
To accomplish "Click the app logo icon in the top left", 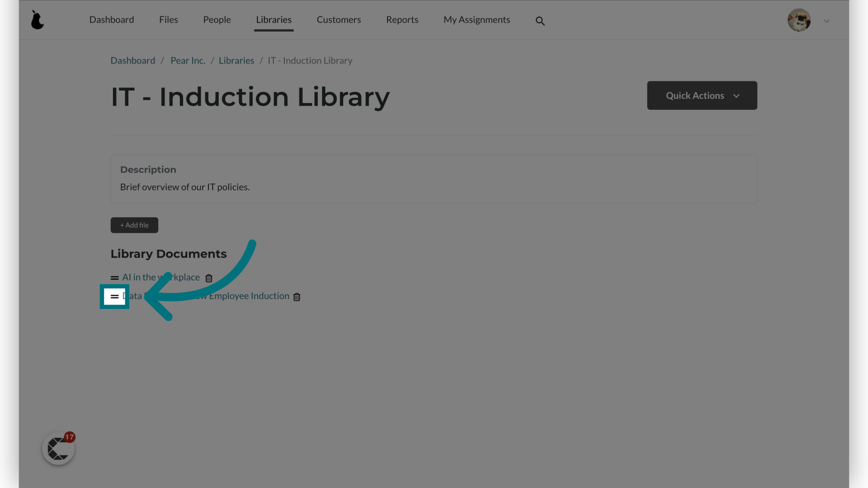I will (x=38, y=20).
